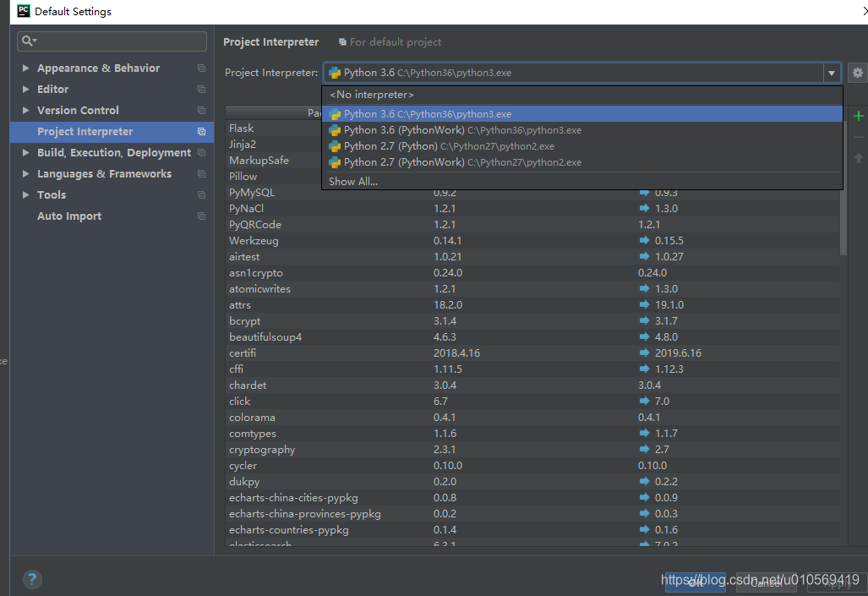Select the PyMySQL package row
This screenshot has width=868, height=596.
pyautogui.click(x=532, y=193)
